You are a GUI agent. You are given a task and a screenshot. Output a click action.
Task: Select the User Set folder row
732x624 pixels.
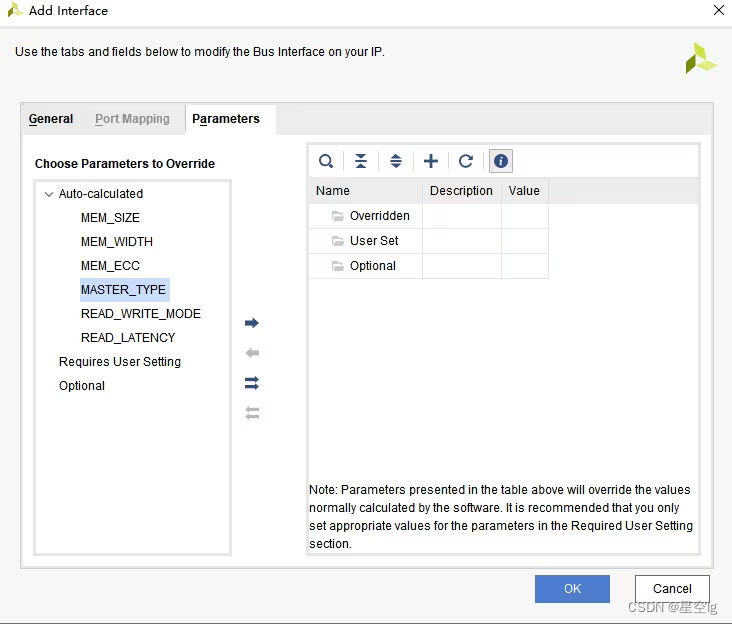coord(428,241)
